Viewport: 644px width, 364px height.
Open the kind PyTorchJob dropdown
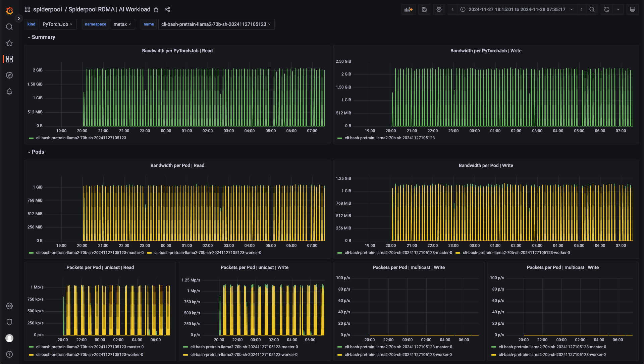pos(58,24)
